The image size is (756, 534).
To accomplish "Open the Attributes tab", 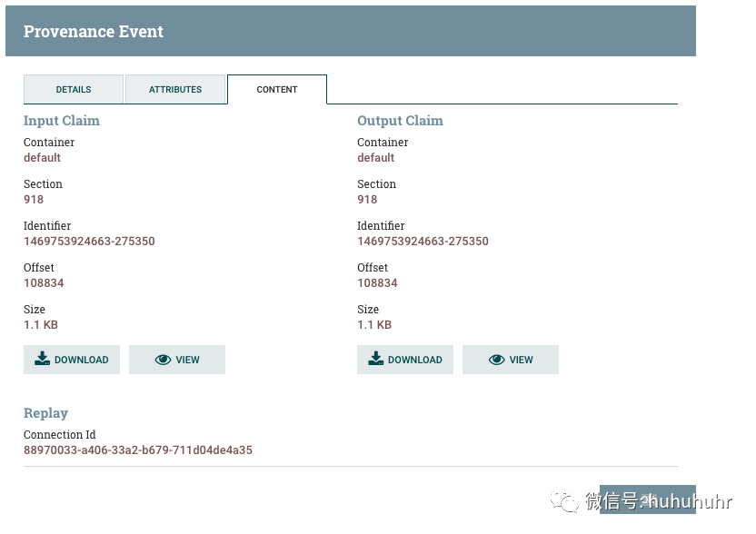I will pyautogui.click(x=175, y=89).
